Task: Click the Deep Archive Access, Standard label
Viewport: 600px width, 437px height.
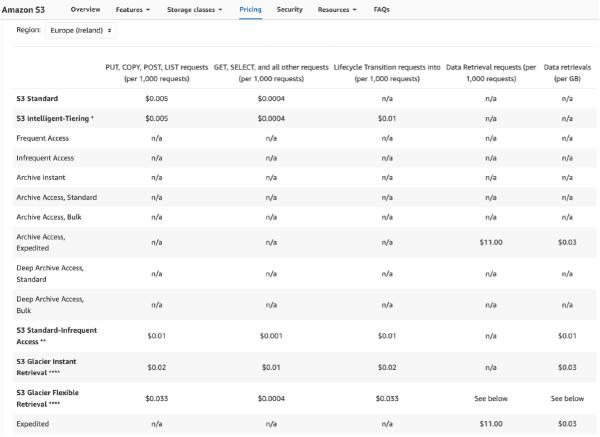Action: coord(50,274)
